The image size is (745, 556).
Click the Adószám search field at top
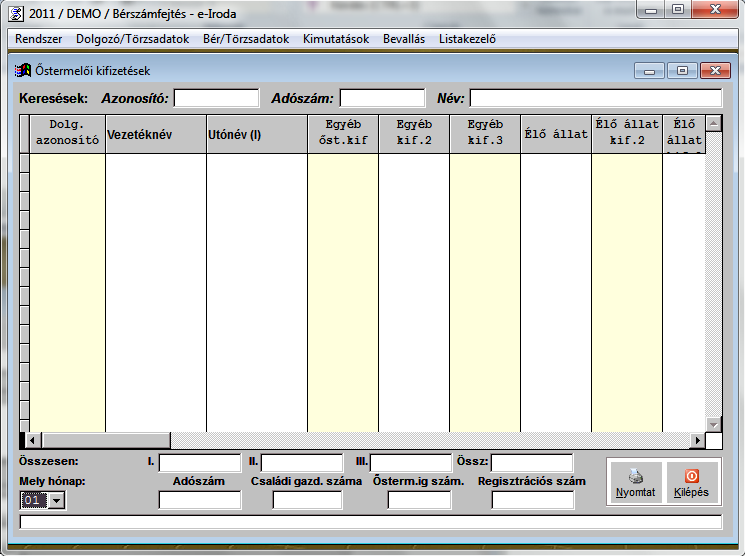click(382, 98)
